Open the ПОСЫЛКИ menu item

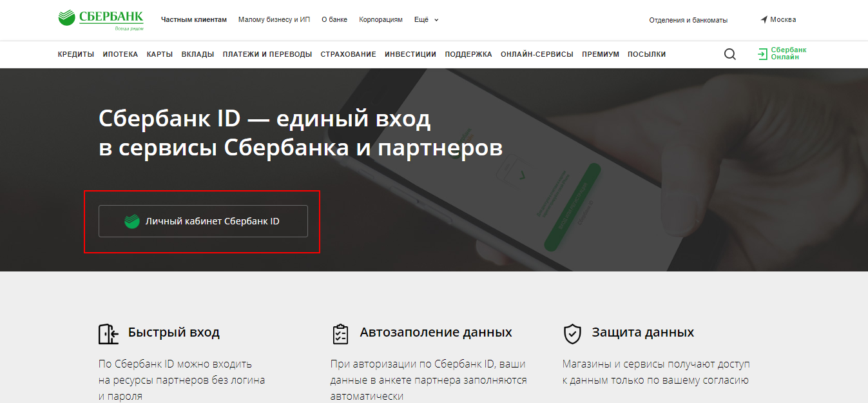pos(646,54)
